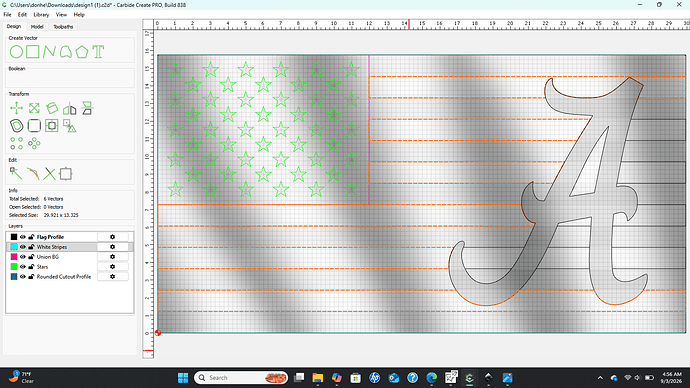Open the rounded Corner tool
The width and height of the screenshot is (690, 388).
[34, 126]
